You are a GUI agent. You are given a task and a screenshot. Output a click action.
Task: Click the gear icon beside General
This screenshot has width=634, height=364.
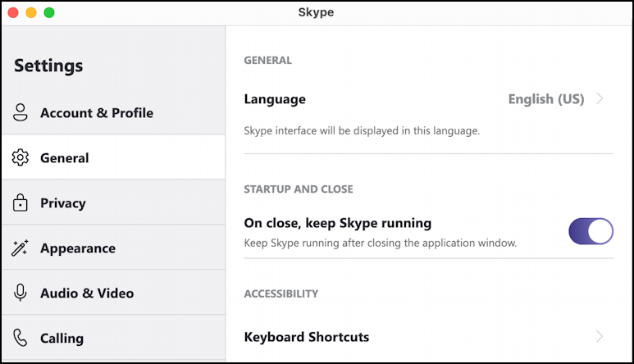pyautogui.click(x=21, y=158)
